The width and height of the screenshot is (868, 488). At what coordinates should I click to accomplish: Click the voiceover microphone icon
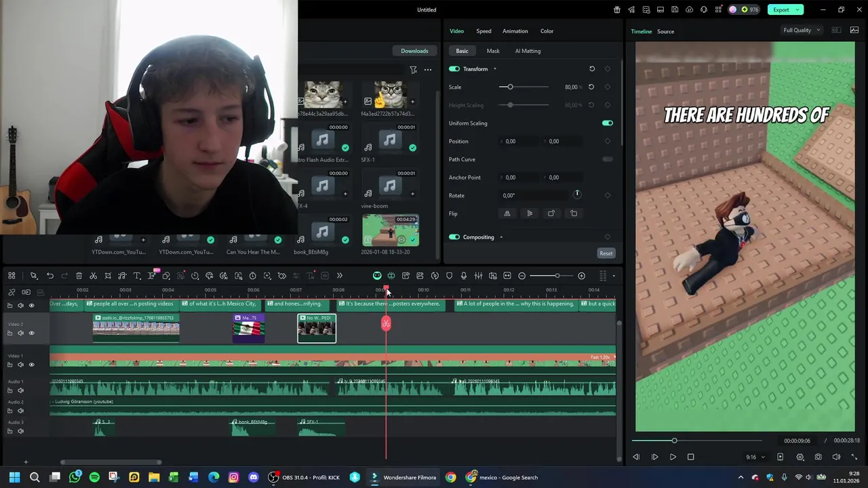(464, 276)
